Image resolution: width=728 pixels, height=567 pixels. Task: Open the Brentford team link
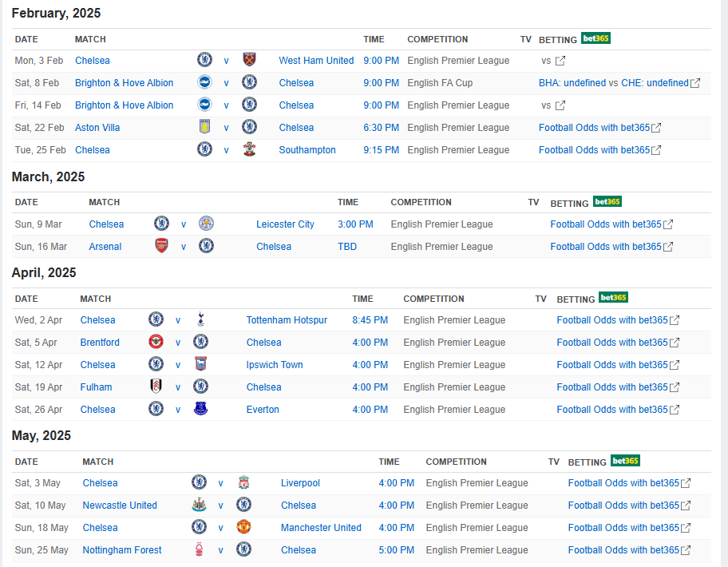click(100, 343)
